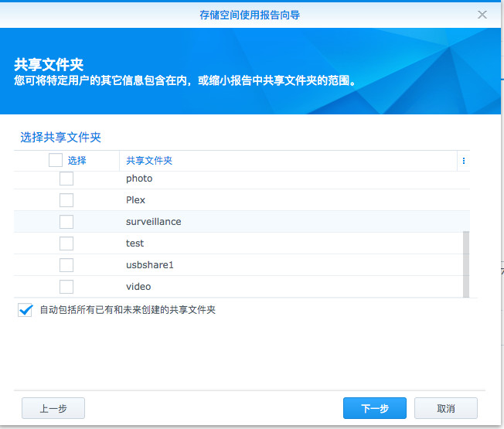
Task: Open the column options three-dot menu
Action: click(464, 161)
